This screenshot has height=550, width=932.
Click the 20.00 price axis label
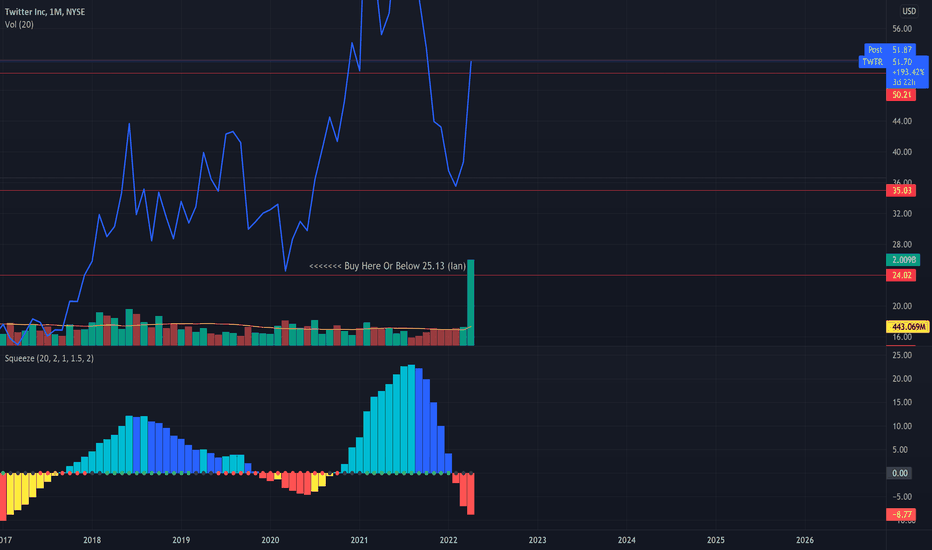click(902, 306)
